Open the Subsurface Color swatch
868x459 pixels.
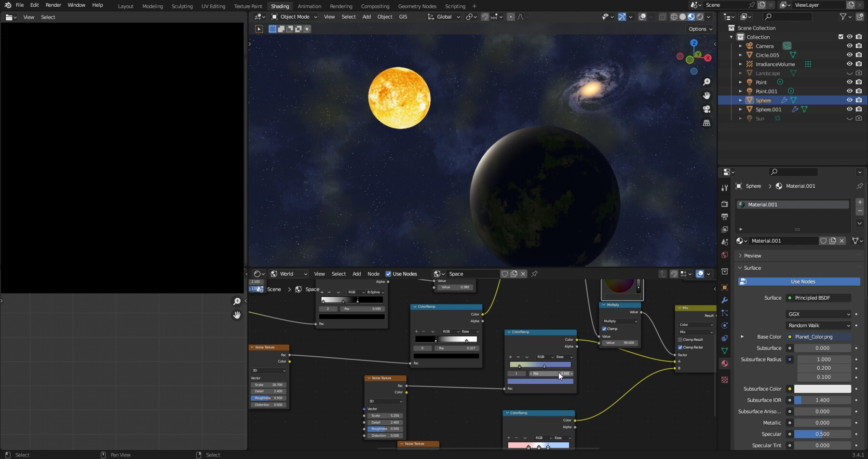(x=823, y=389)
